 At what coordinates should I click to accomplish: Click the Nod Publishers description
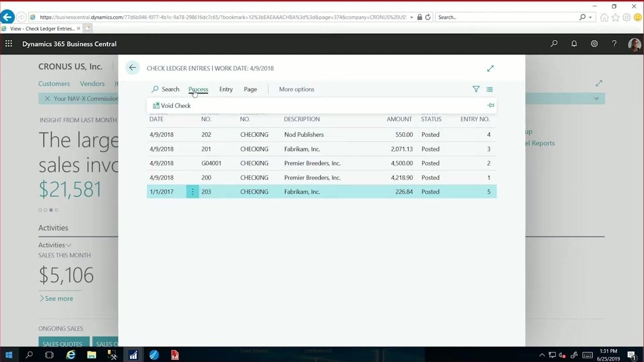(304, 135)
